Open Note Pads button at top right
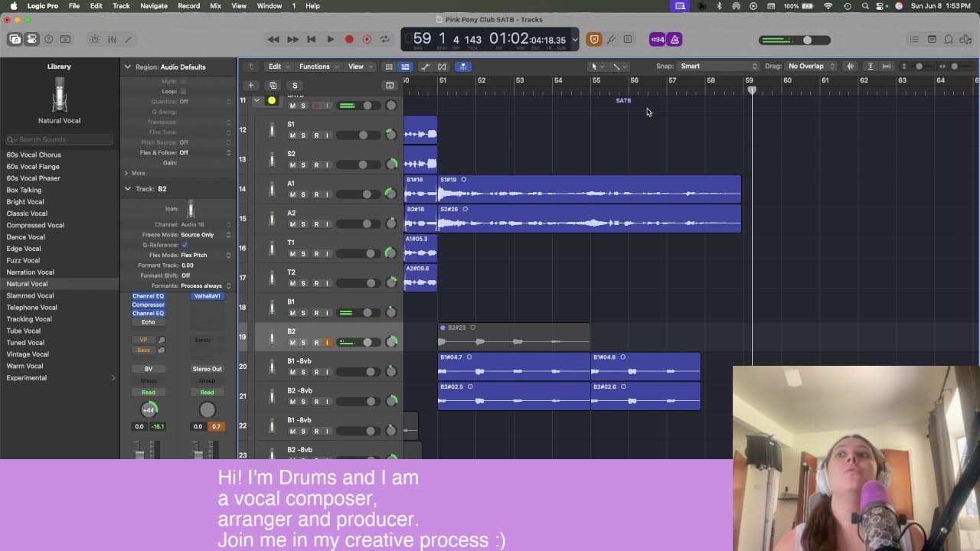This screenshot has width=980, height=551. (x=932, y=39)
